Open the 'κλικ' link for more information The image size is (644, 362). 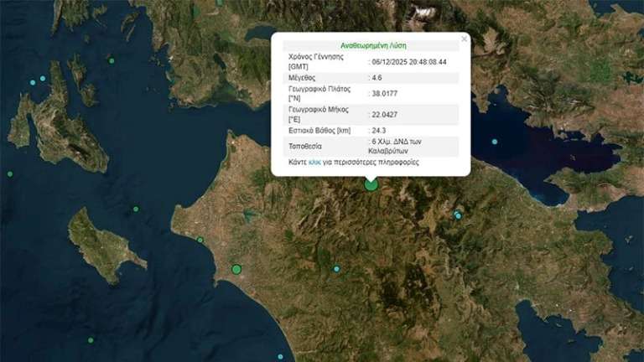pyautogui.click(x=314, y=162)
